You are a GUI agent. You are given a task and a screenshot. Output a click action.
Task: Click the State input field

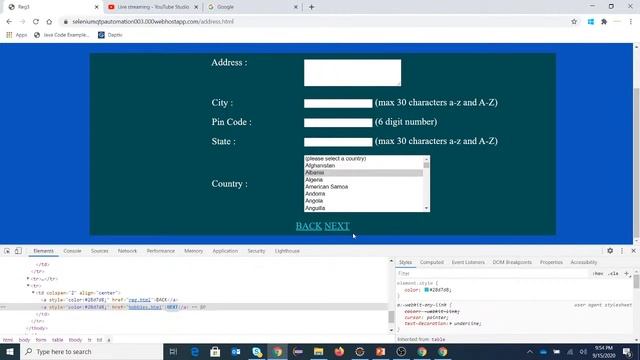click(x=338, y=142)
